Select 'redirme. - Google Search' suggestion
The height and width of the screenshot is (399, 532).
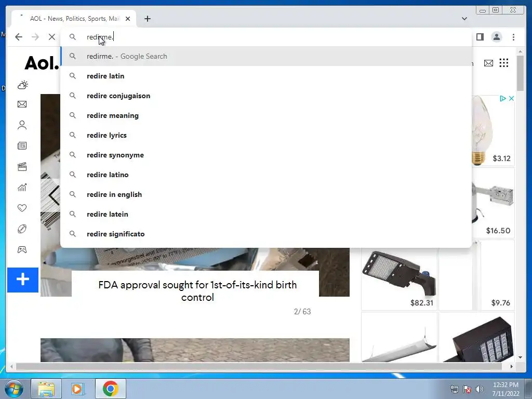pos(266,56)
